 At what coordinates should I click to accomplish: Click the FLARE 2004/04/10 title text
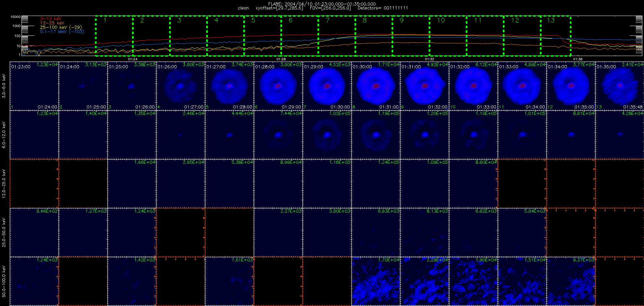(x=322, y=4)
